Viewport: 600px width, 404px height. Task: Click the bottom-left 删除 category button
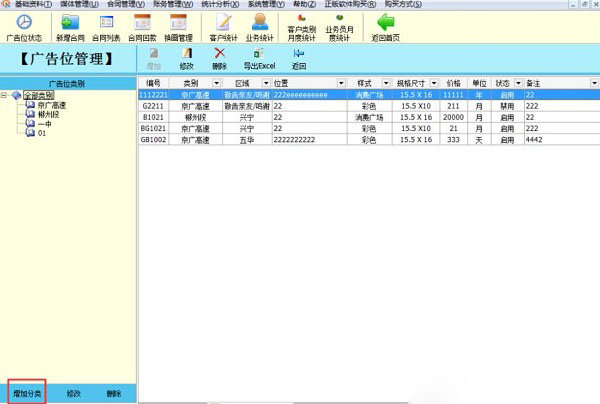[114, 393]
